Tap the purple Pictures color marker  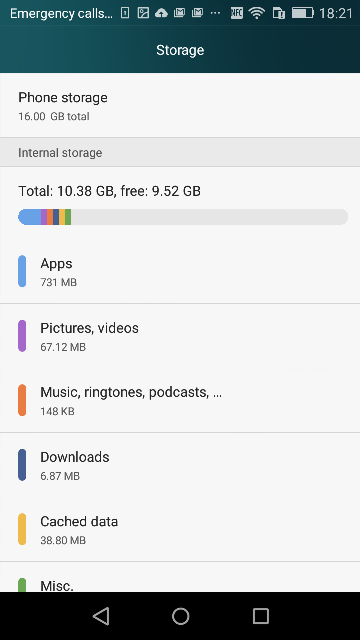pyautogui.click(x=22, y=336)
